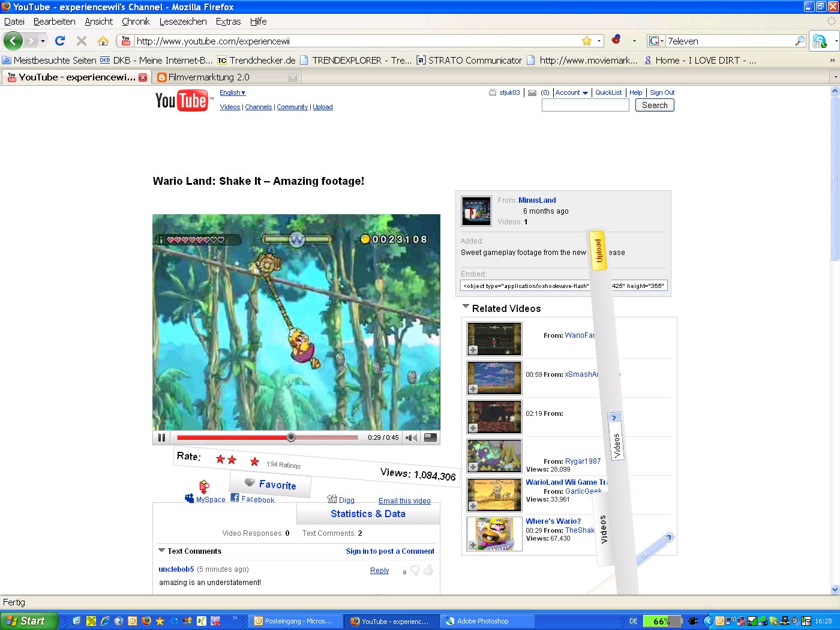The width and height of the screenshot is (840, 630).
Task: Click the thumbs down icon on unclebob5's comment
Action: 415,571
